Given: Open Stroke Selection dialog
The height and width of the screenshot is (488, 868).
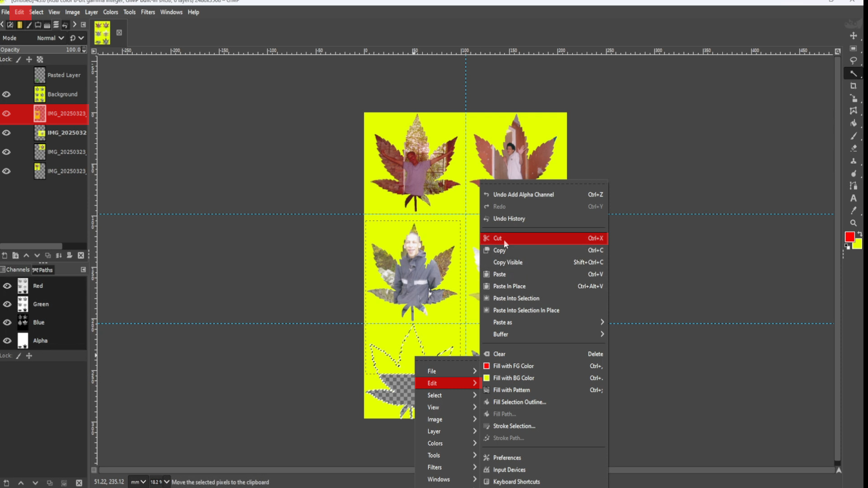Looking at the screenshot, I should pos(544,426).
